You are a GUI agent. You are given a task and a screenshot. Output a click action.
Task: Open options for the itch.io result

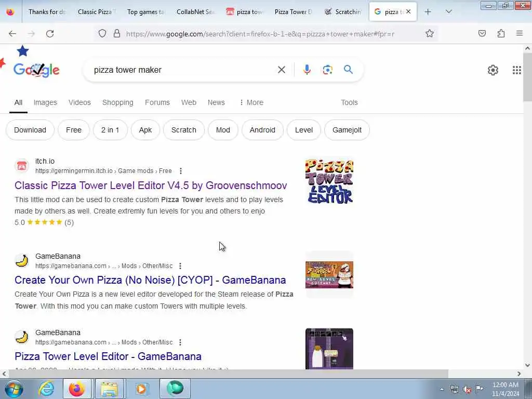click(180, 170)
